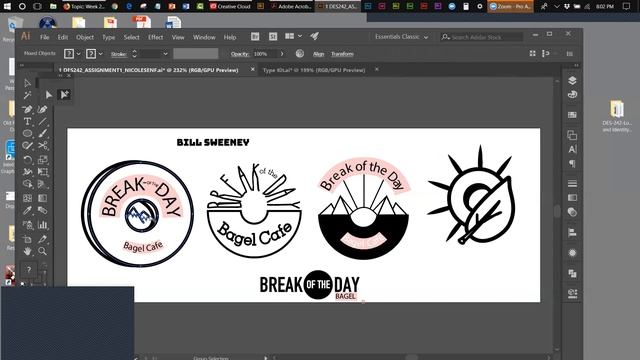Select the Free Transform tool
The image size is (640, 360).
[x=42, y=172]
